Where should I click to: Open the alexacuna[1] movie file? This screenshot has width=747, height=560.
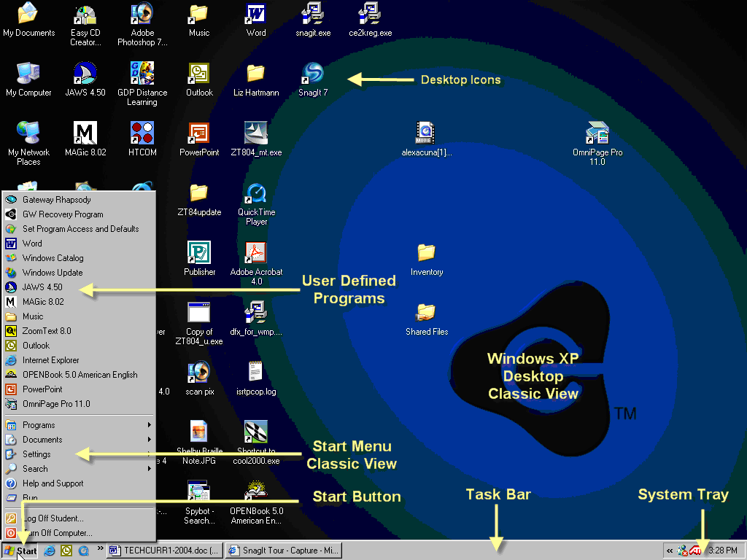[426, 139]
